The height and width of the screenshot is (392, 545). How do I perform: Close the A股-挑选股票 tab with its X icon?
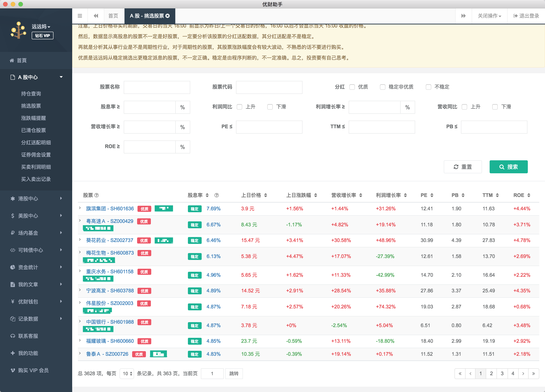tap(168, 16)
